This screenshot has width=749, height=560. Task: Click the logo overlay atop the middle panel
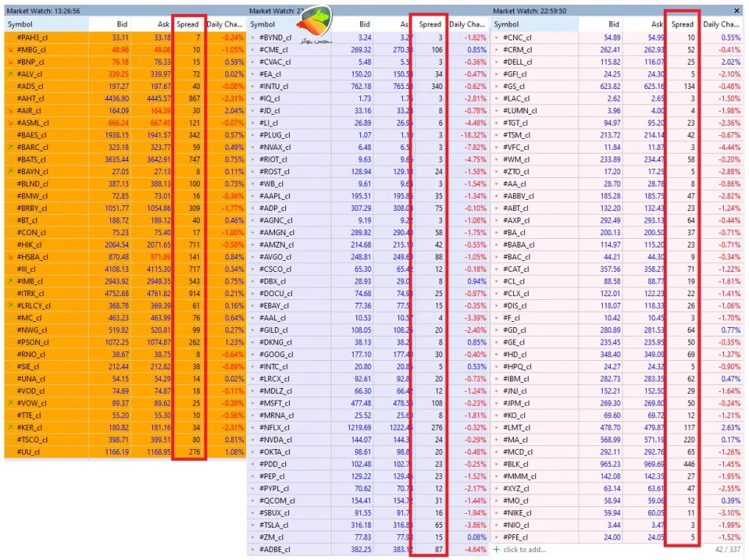[315, 24]
